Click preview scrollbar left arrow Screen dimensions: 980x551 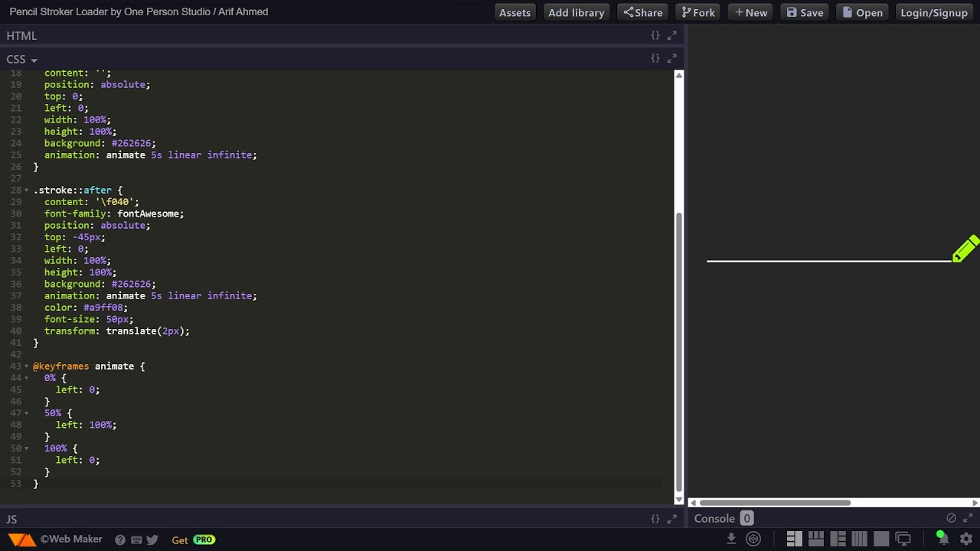pyautogui.click(x=693, y=503)
